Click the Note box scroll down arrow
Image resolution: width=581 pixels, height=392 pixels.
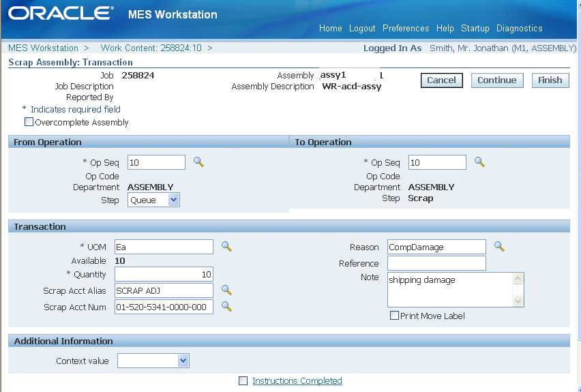[518, 301]
